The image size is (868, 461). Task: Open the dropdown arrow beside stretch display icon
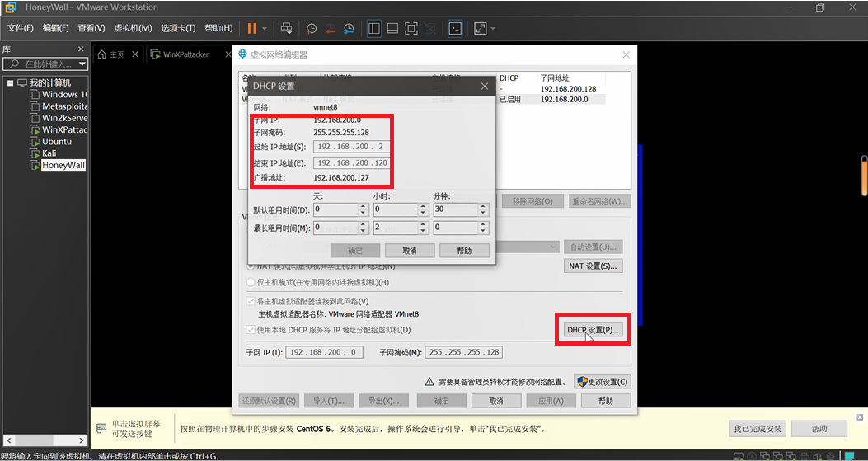click(493, 28)
